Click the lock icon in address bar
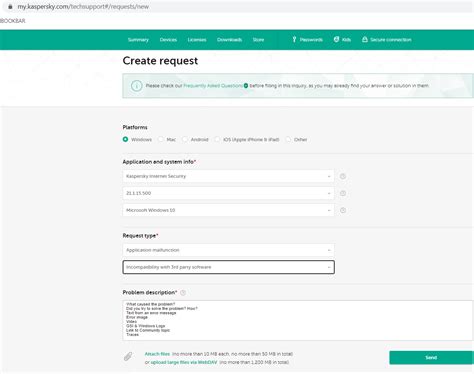This screenshot has height=374, width=474. [x=10, y=7]
